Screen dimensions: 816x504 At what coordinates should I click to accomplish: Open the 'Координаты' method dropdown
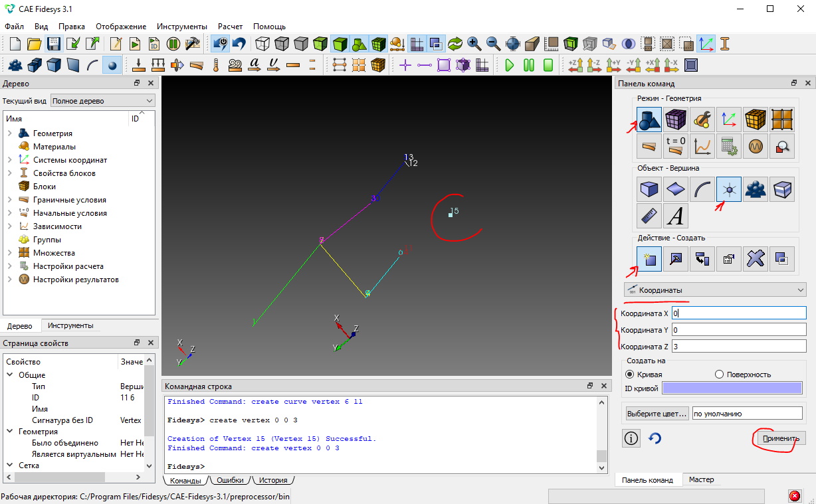pyautogui.click(x=714, y=290)
